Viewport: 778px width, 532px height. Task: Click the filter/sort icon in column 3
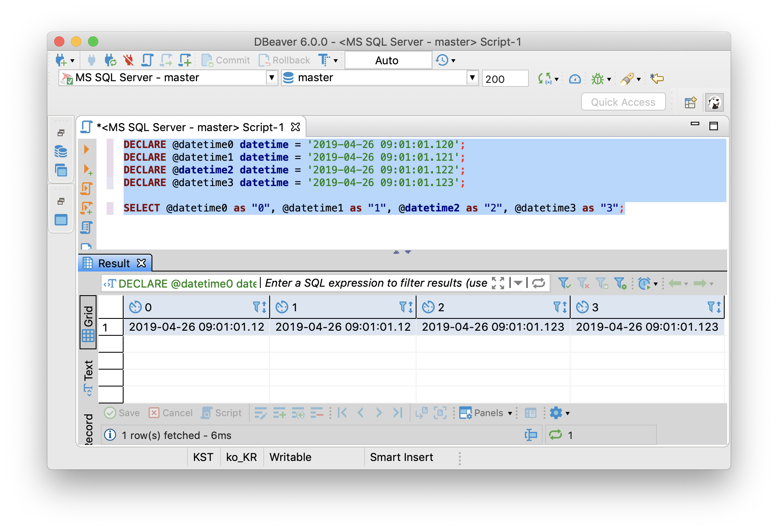[x=715, y=307]
